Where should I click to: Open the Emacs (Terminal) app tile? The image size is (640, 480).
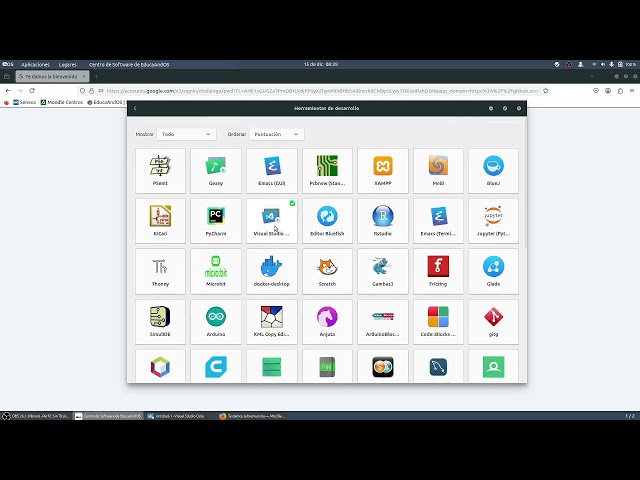point(438,221)
